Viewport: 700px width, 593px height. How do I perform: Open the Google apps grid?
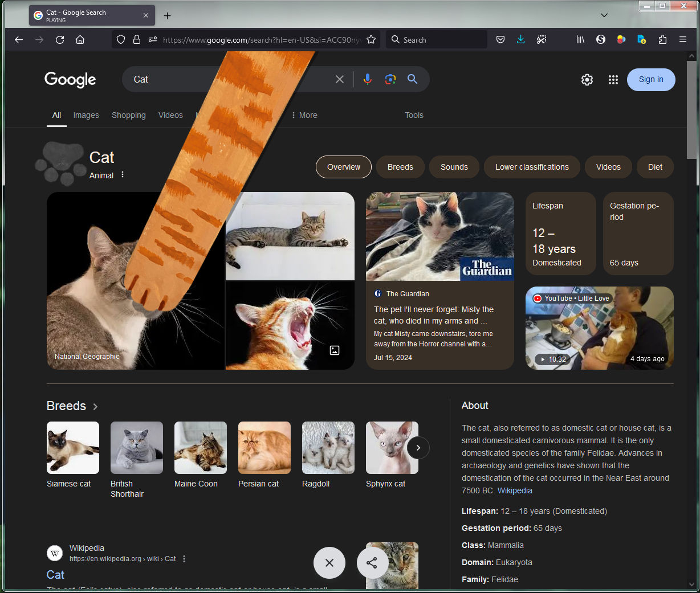tap(613, 80)
